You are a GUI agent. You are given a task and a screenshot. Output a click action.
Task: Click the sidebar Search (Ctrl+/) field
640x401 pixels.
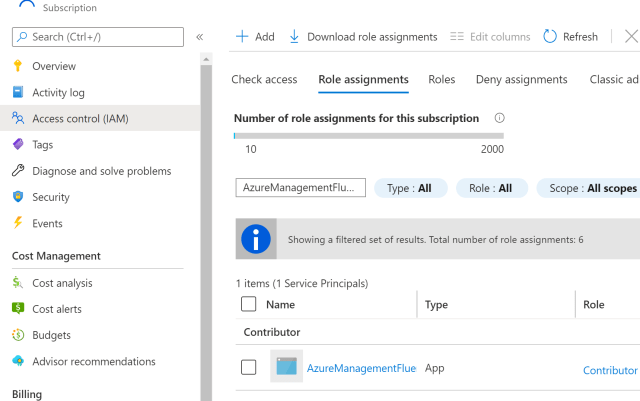[98, 37]
